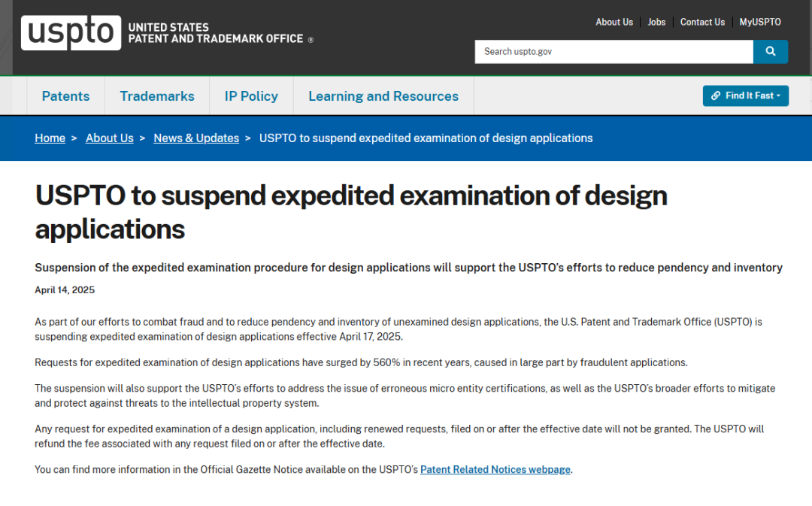Viewport: 812px width, 506px height.
Task: Click the text 'effective April 17, 2025'
Action: tap(349, 337)
